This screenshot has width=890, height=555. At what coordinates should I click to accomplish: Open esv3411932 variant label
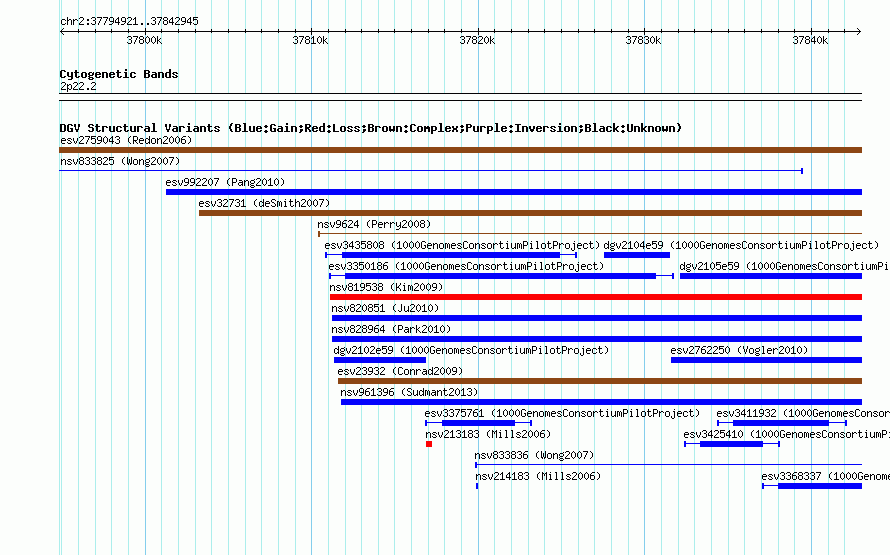tap(803, 413)
